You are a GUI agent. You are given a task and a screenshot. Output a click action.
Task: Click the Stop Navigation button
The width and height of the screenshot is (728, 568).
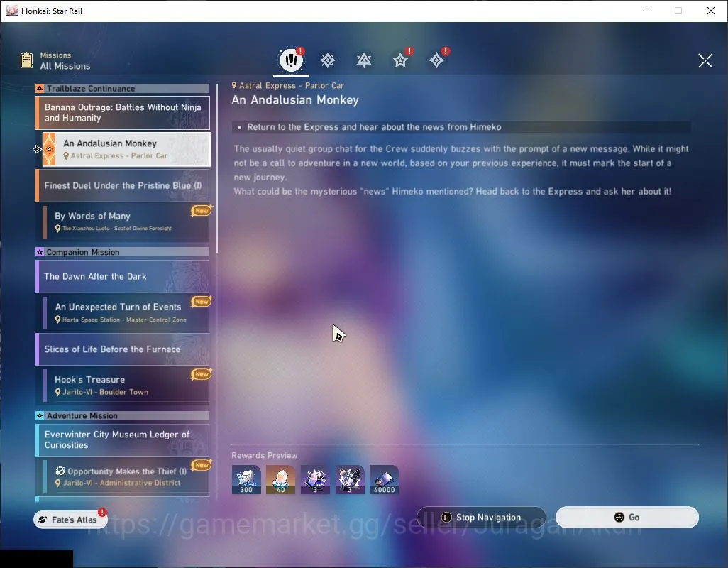click(x=482, y=518)
